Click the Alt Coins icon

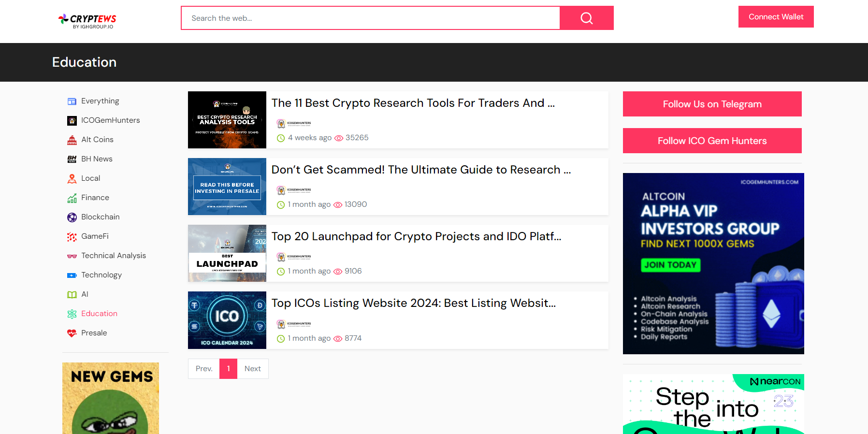72,140
